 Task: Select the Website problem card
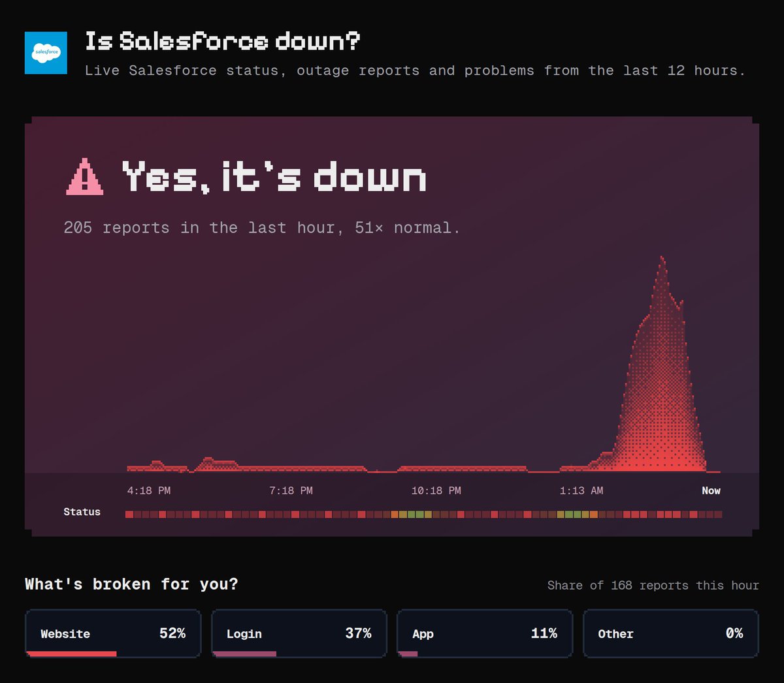tap(113, 633)
